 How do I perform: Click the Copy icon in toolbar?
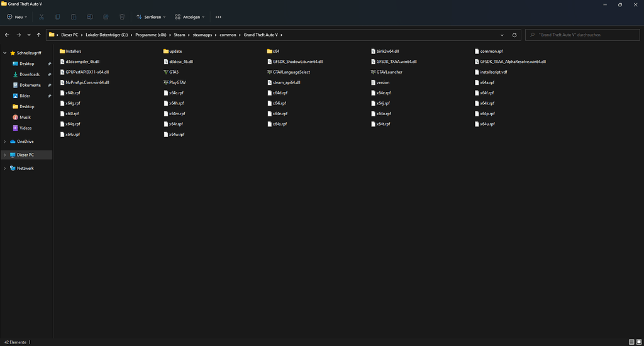57,17
